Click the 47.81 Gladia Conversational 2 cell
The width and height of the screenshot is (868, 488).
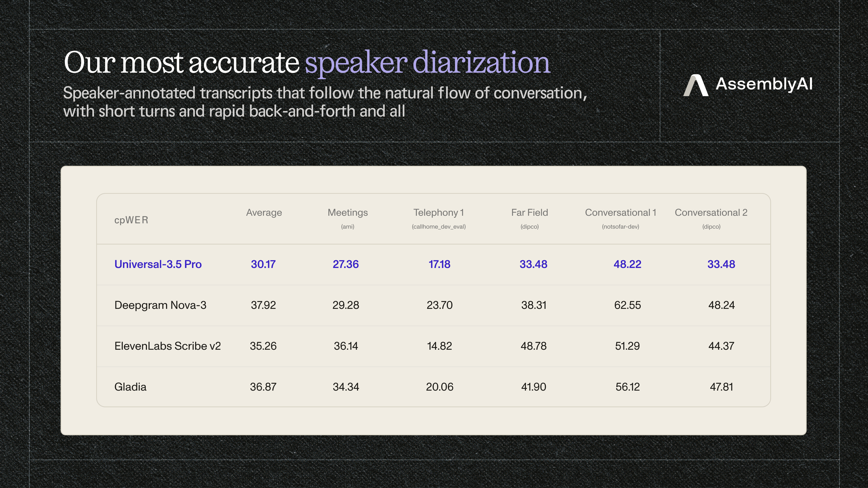coord(721,387)
